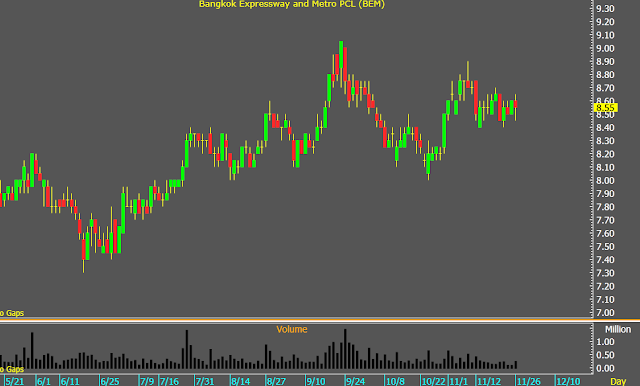Screen dimensions: 640x386
Task: Click the 7.50 price axis label
Action: pos(605,246)
